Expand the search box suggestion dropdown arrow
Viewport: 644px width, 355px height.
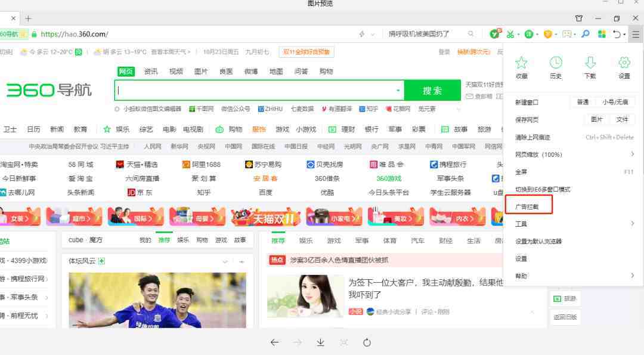click(x=398, y=91)
